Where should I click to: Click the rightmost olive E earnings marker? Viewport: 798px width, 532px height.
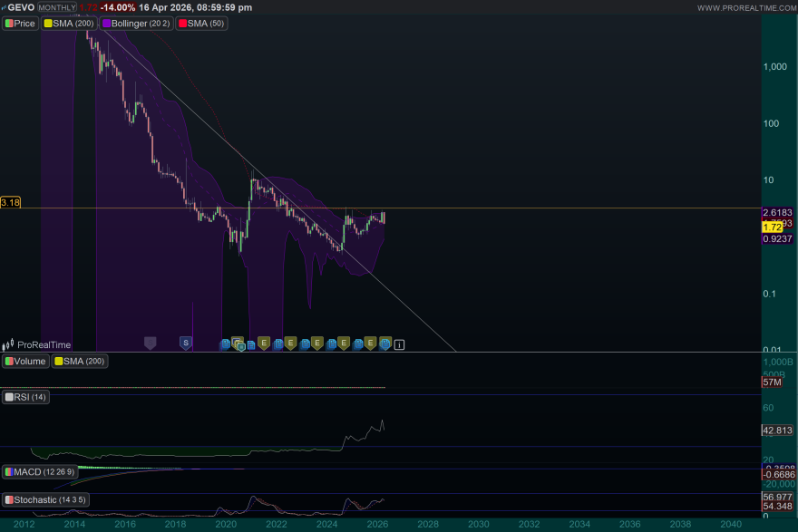click(x=371, y=343)
